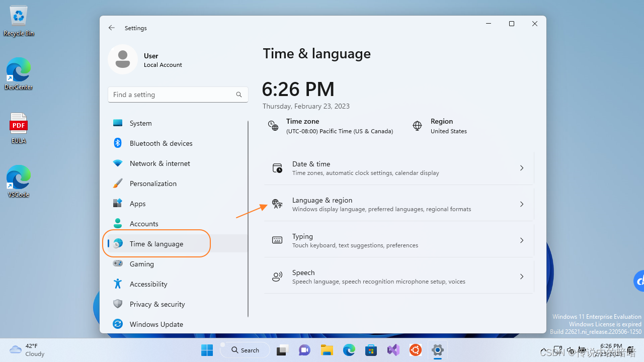Select the VSCode desktop shortcut

point(19,181)
